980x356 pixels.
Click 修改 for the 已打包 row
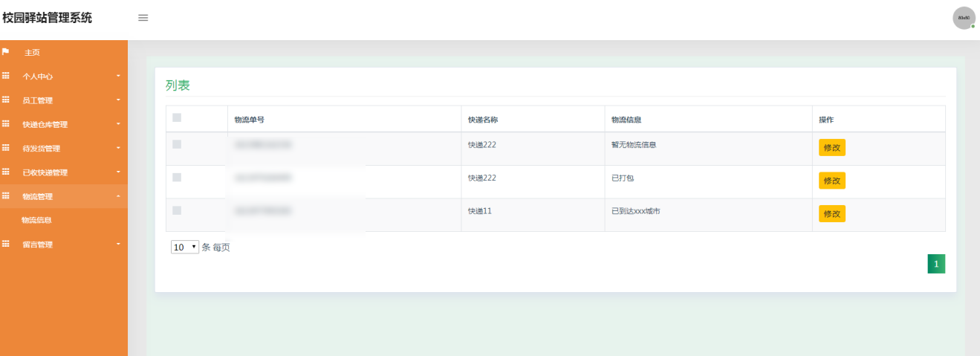tap(832, 181)
